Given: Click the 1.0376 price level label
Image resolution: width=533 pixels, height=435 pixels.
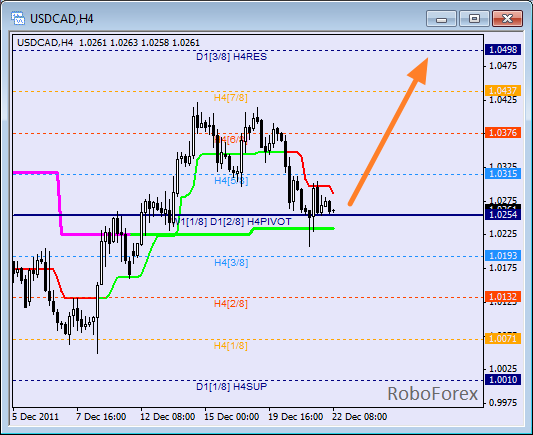Looking at the screenshot, I should point(503,133).
